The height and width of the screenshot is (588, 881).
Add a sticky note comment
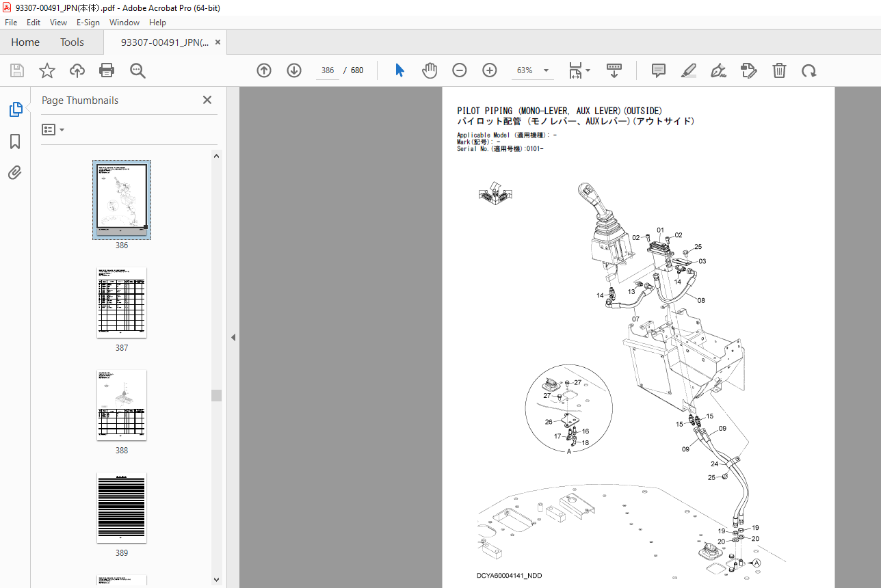point(659,70)
